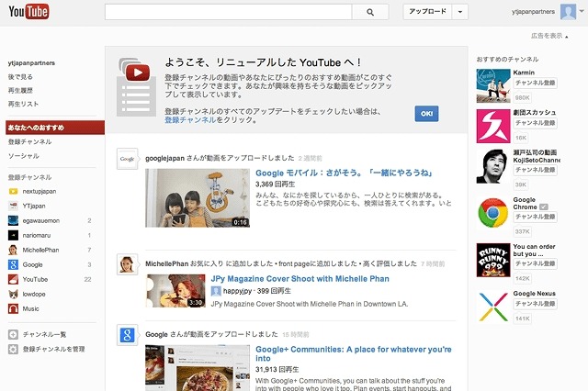588x391 pixels.
Task: Open 後で見る in sidebar
Action: click(x=20, y=77)
